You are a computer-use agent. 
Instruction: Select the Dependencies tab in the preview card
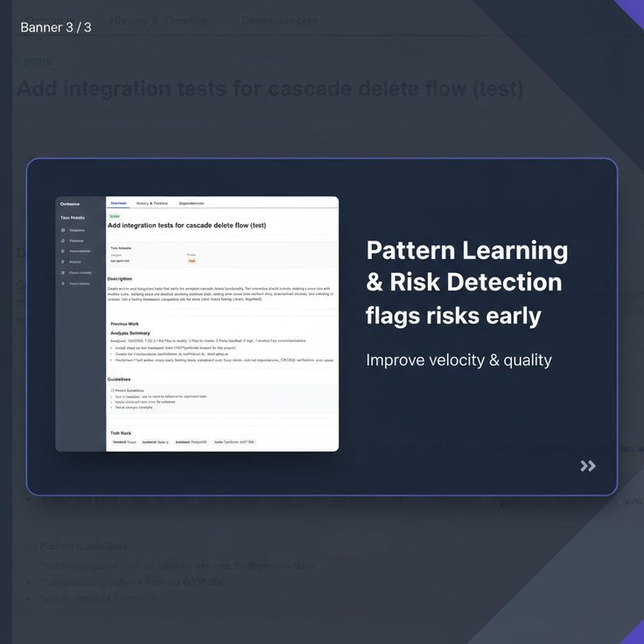pos(191,203)
